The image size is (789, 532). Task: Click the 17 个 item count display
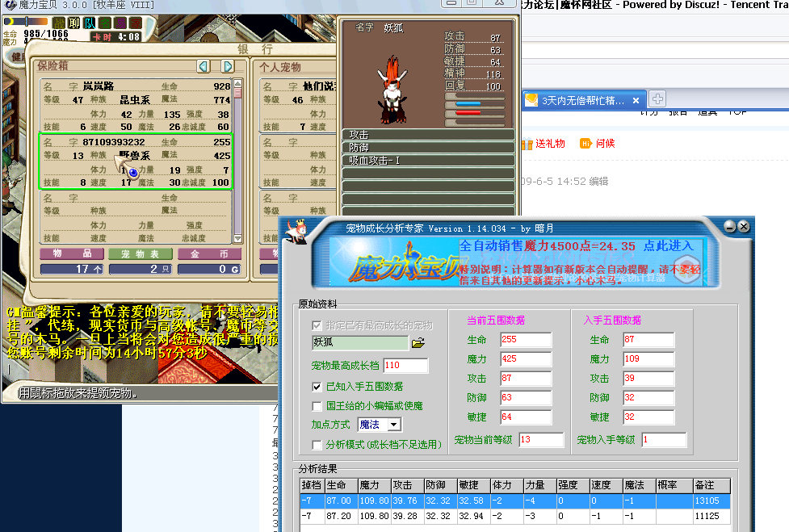[72, 270]
